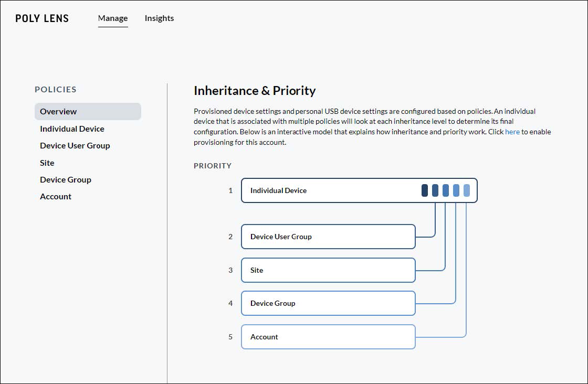Open the Individual Device policy page

pyautogui.click(x=72, y=129)
